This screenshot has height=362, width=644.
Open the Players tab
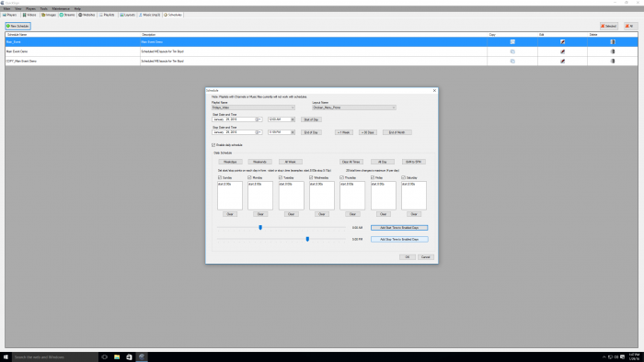coord(10,15)
